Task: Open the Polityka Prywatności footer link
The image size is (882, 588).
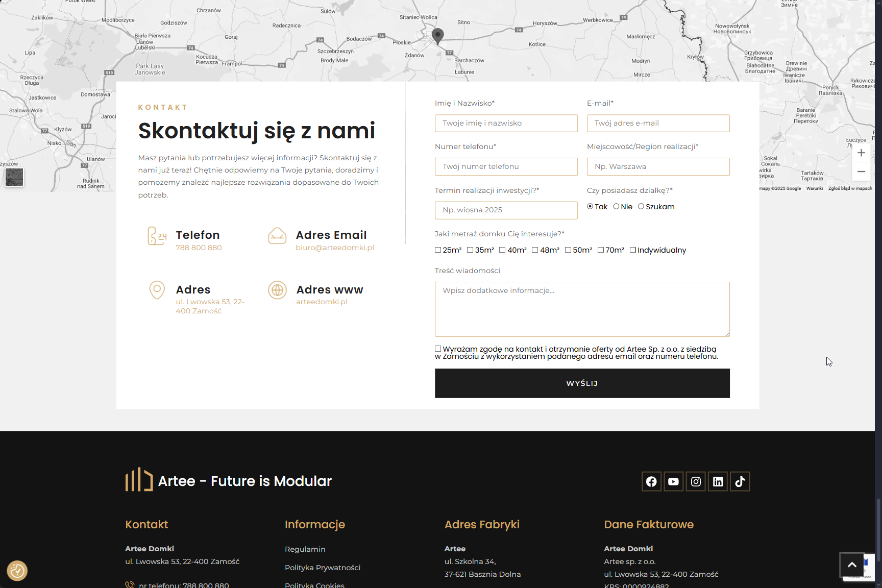Action: click(323, 568)
